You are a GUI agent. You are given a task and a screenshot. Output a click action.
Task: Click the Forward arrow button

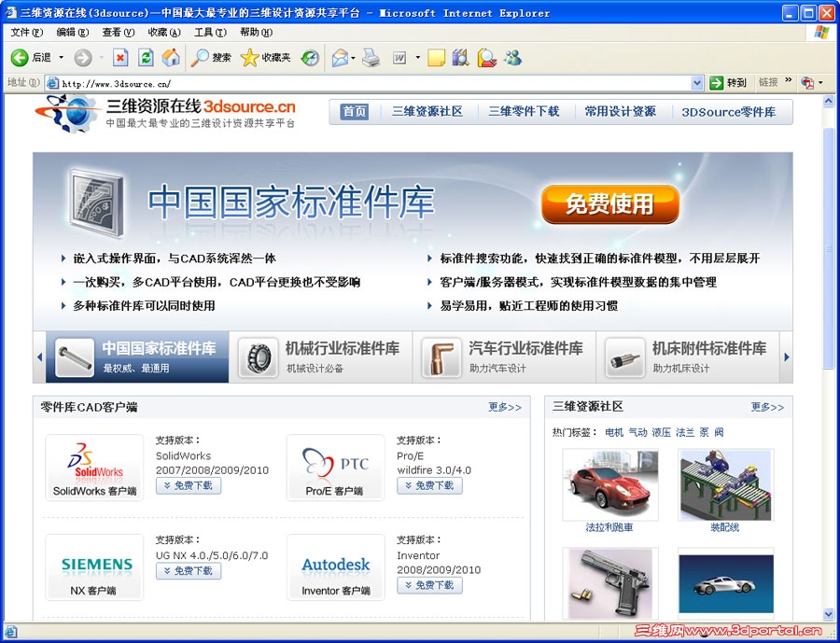pyautogui.click(x=82, y=57)
